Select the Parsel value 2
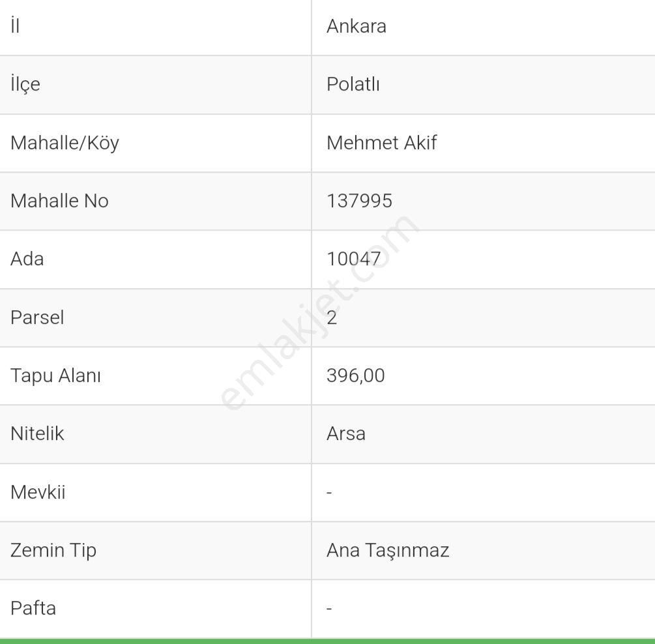 pyautogui.click(x=332, y=317)
